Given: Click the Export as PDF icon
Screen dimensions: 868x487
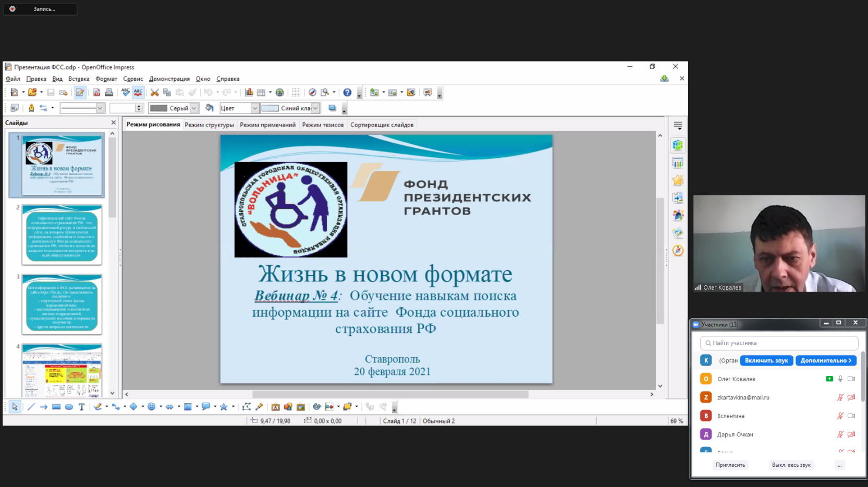Looking at the screenshot, I should coord(96,93).
